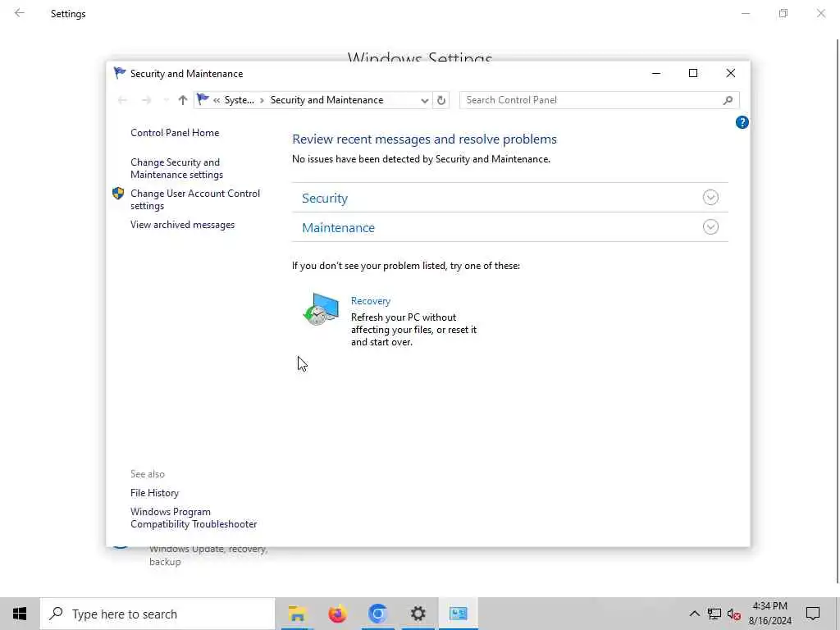Show hidden tray icons chevron

pos(694,614)
